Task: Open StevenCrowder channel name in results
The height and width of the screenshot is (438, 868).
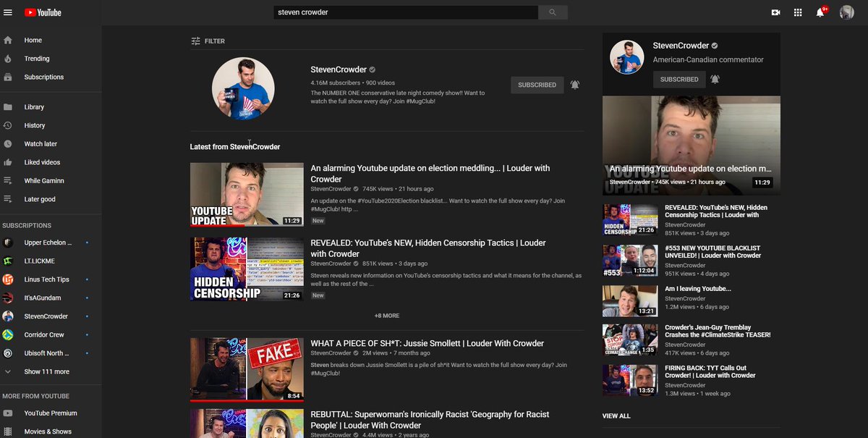Action: pyautogui.click(x=339, y=70)
